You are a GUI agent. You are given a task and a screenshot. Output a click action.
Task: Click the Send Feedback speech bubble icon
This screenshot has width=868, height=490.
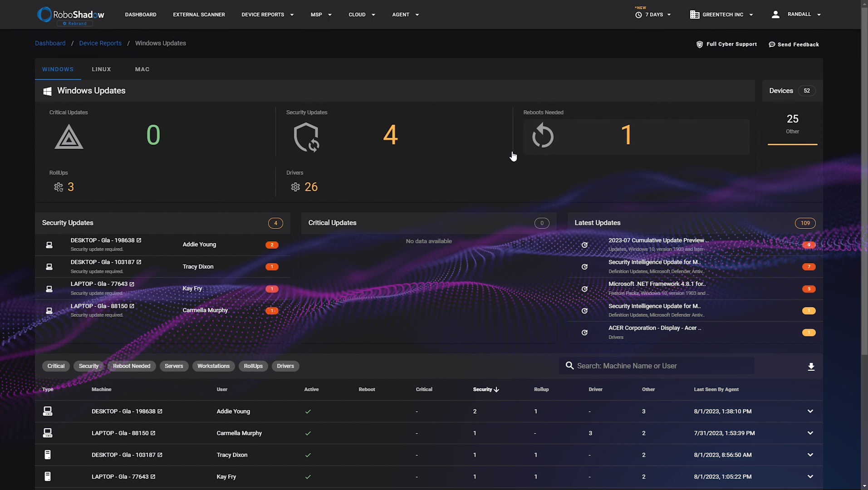(772, 44)
